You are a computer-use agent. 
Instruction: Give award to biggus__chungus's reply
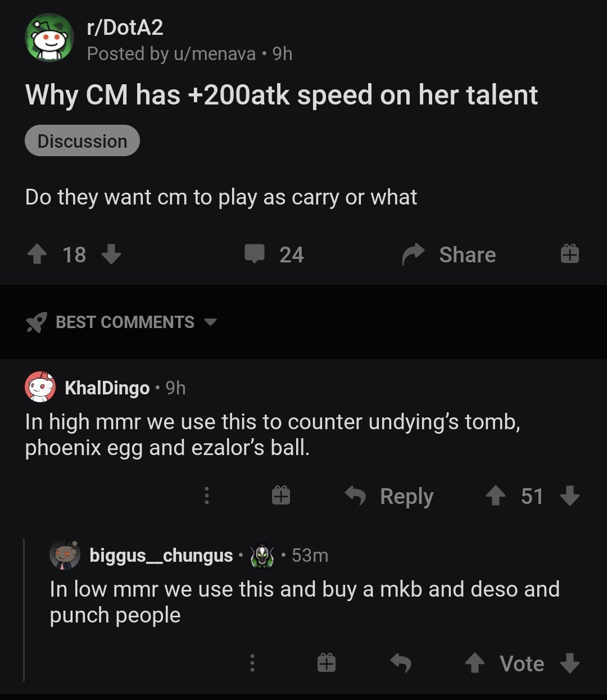tap(327, 663)
